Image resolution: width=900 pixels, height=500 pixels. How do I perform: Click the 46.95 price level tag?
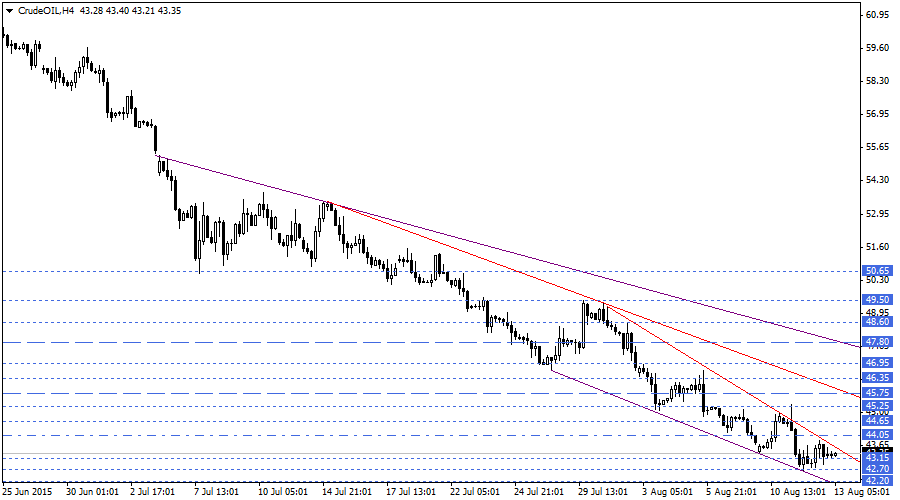click(x=878, y=363)
